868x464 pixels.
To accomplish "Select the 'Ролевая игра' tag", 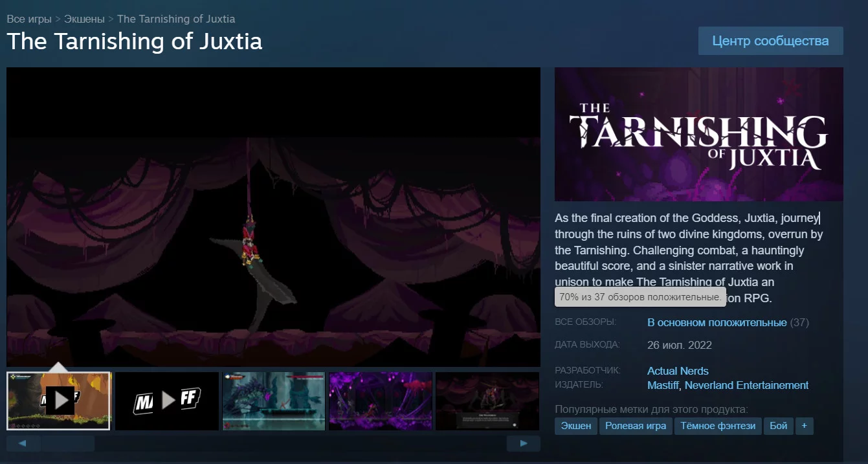I will coord(635,426).
